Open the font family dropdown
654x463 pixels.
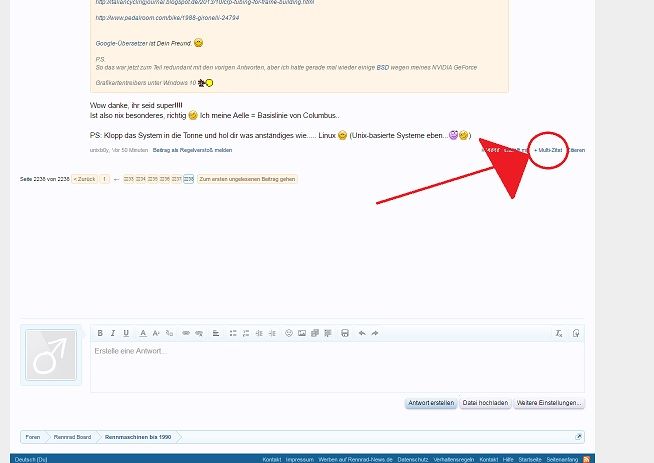click(x=169, y=333)
